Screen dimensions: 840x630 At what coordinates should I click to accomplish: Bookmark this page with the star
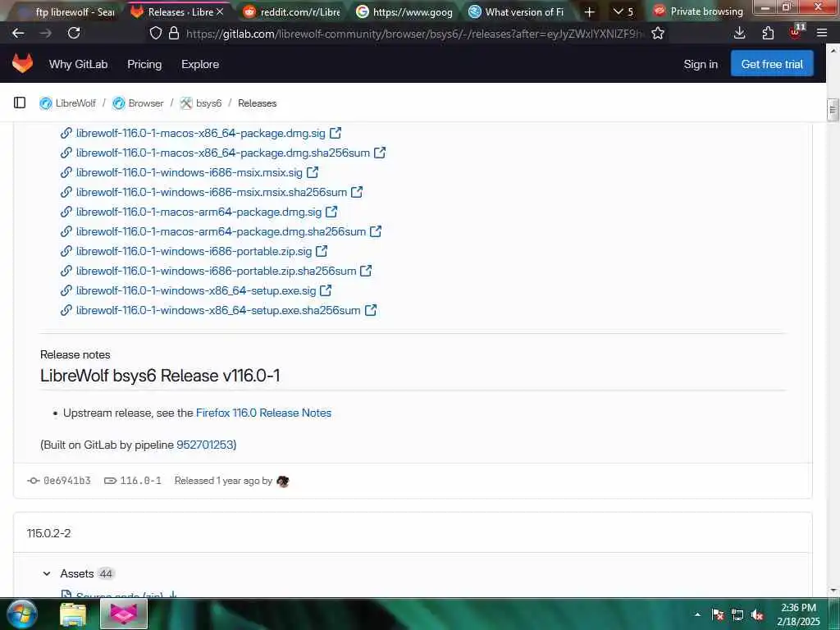(x=658, y=33)
